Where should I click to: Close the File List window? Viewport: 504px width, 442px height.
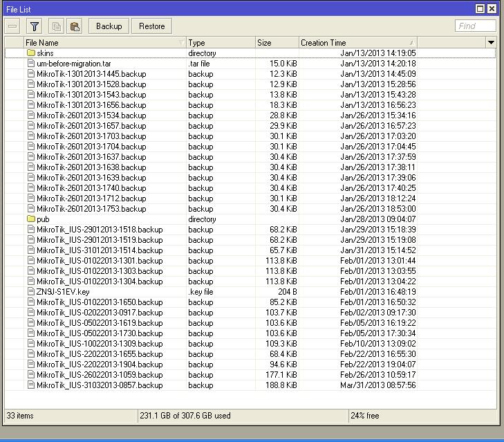click(492, 9)
